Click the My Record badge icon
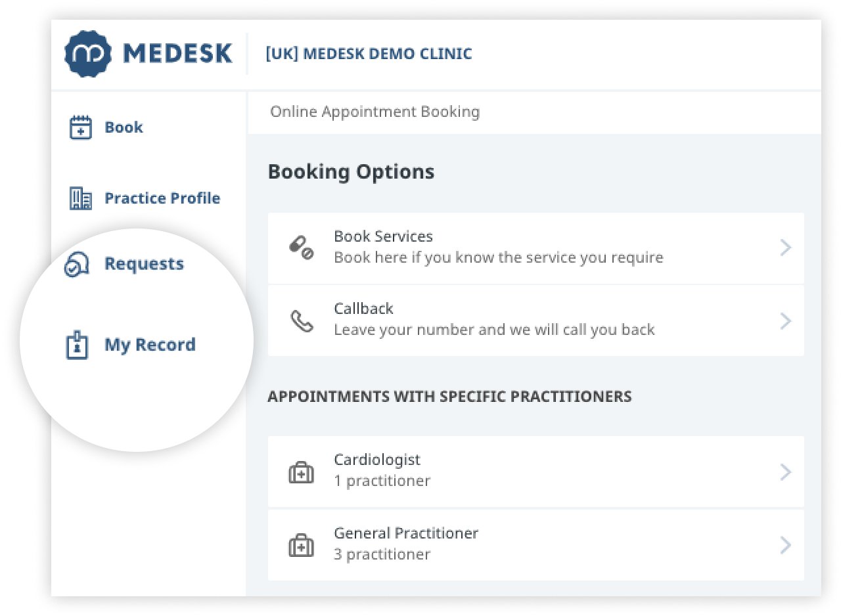Screen dimensions: 841x616 point(78,345)
